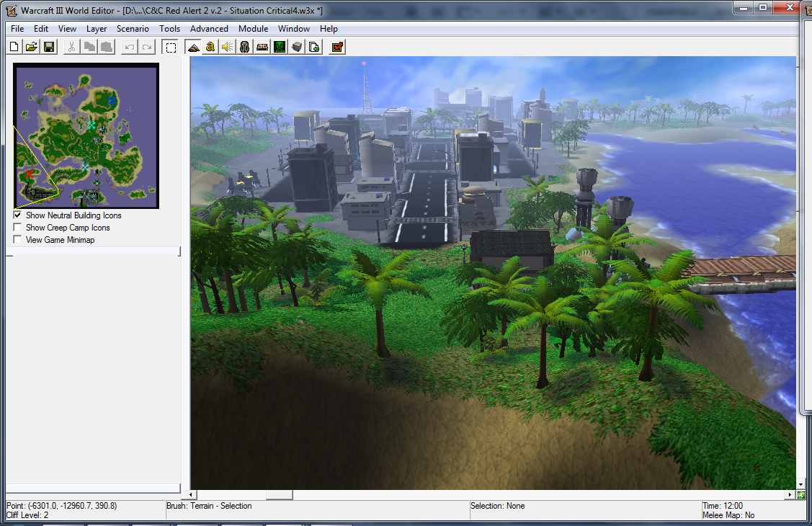Open the File menu
This screenshot has height=526, width=812.
[x=17, y=29]
